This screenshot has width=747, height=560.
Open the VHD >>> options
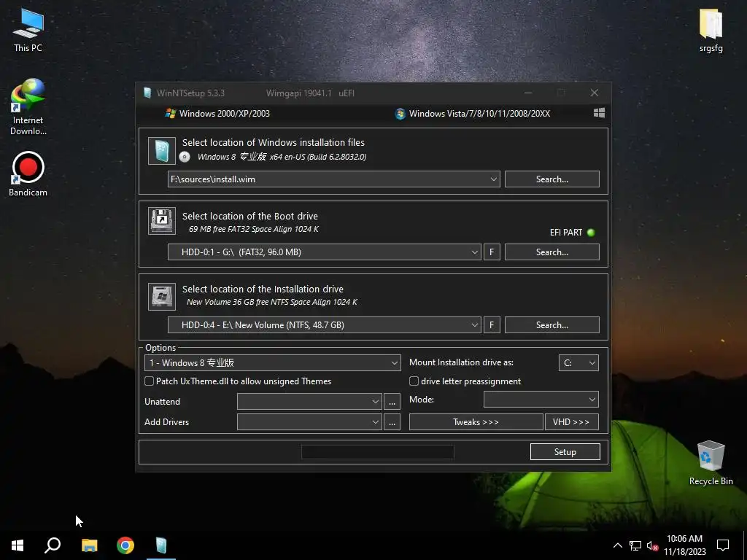pos(571,422)
